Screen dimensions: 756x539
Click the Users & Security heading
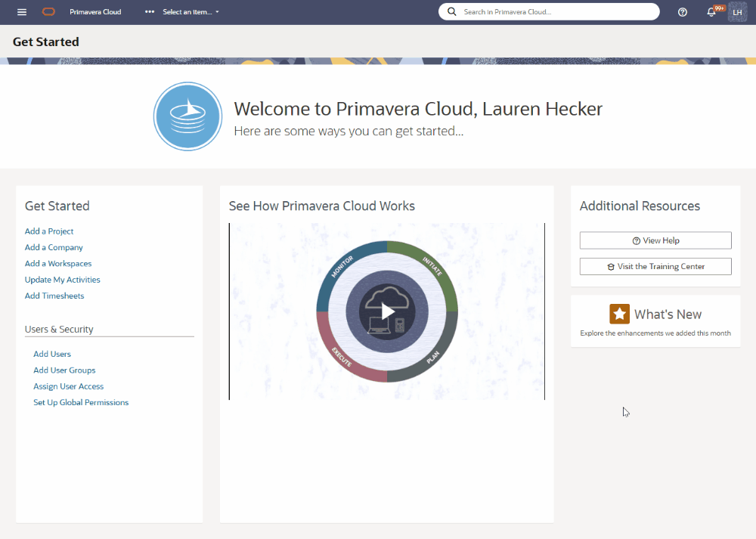(x=59, y=330)
